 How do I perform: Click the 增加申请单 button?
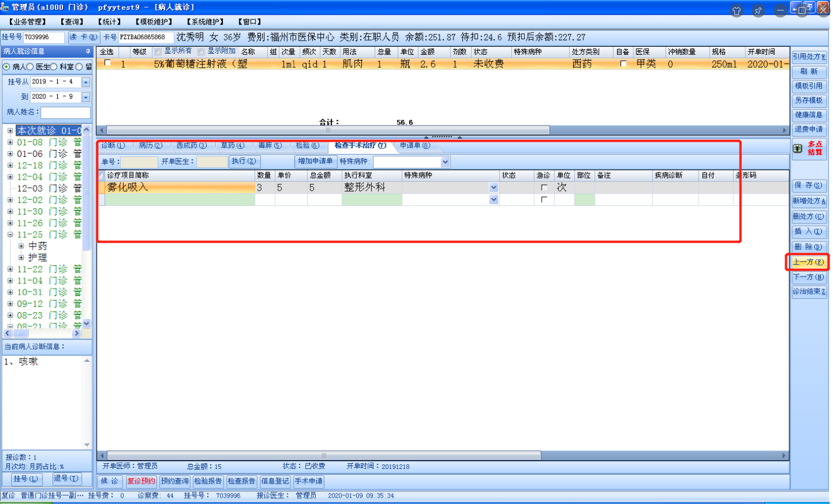point(315,162)
